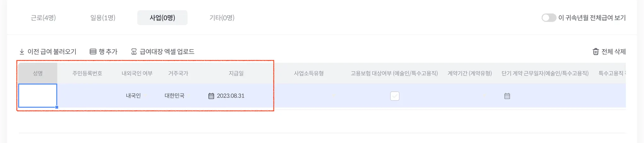This screenshot has width=644, height=143.
Task: Click the 성명 column header
Action: pyautogui.click(x=38, y=73)
